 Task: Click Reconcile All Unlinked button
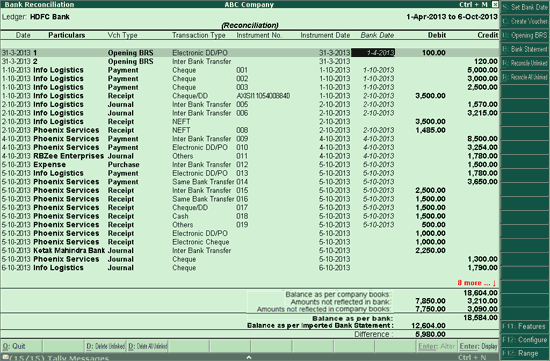tap(525, 77)
